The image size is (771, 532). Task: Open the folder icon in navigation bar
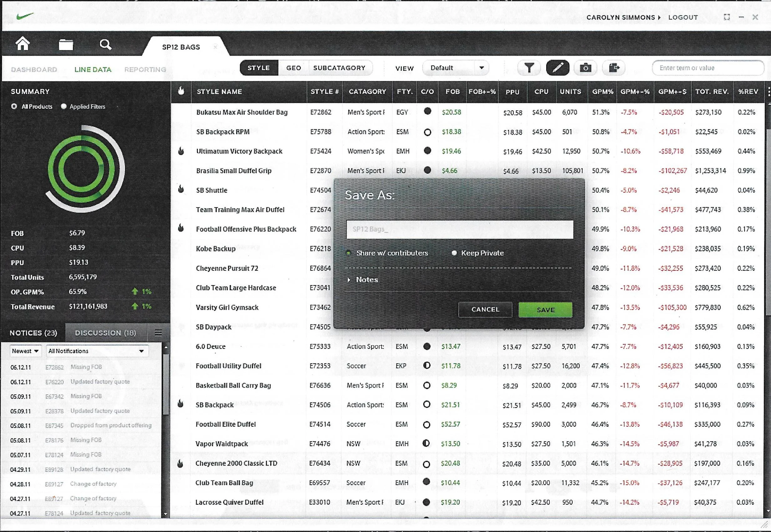(x=66, y=44)
